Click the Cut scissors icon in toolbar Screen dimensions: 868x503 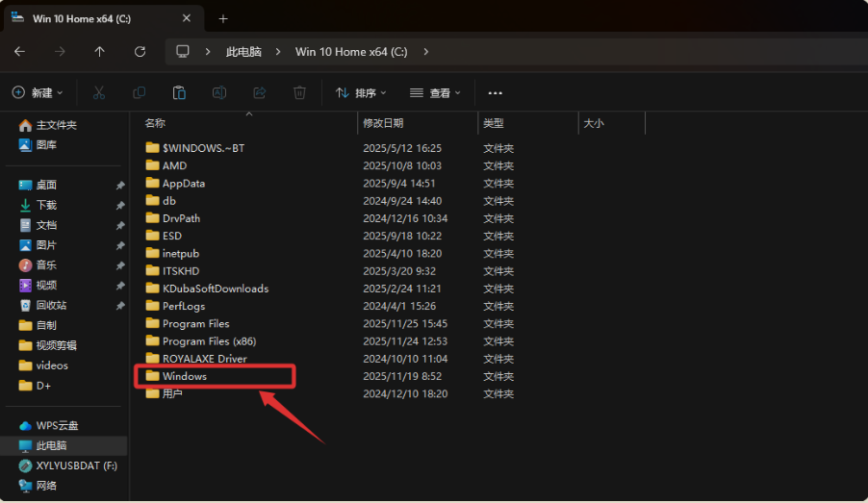tap(98, 93)
